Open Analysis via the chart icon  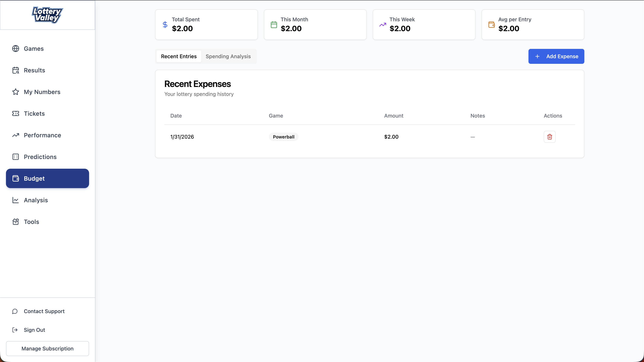point(15,200)
